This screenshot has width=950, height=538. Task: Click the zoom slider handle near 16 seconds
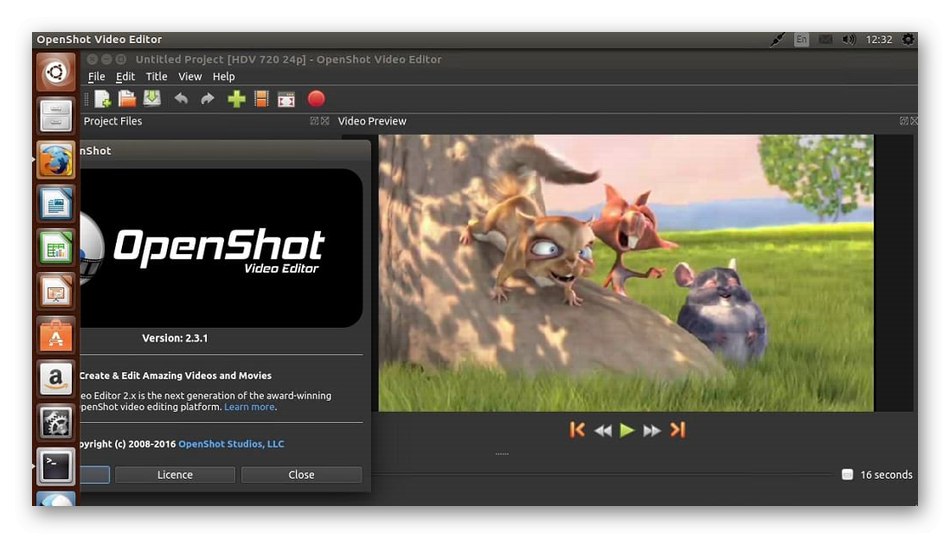click(x=847, y=474)
